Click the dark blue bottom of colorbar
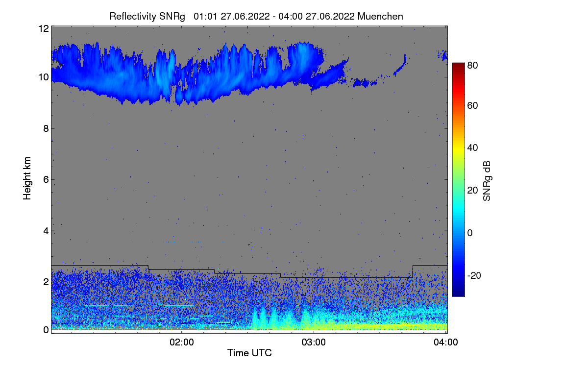 tap(458, 293)
